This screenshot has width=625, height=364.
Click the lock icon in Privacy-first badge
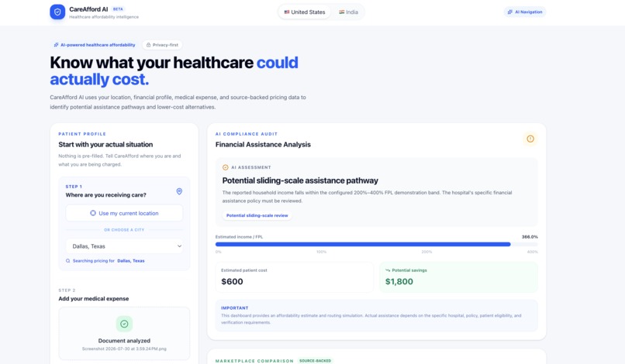[148, 45]
